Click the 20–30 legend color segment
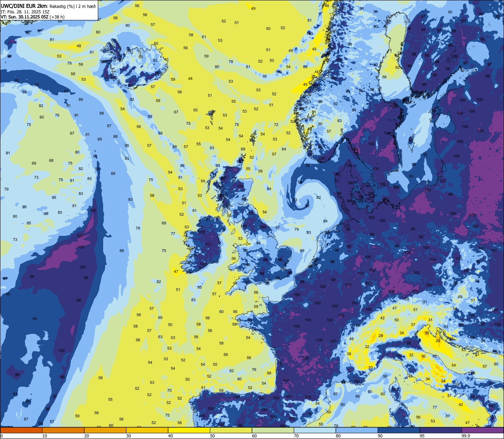The image size is (504, 439). pyautogui.click(x=105, y=430)
